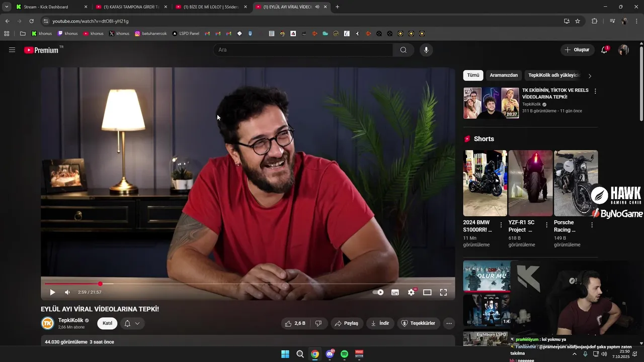The image size is (644, 362).
Task: Open the bookmarks apps grid icon
Action: coord(7,34)
